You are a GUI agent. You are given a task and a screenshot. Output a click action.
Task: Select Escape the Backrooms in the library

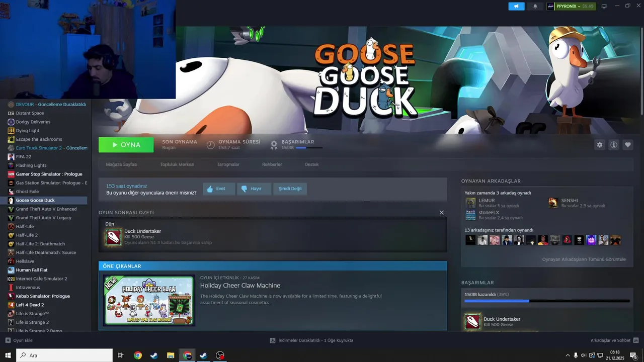[x=39, y=139]
